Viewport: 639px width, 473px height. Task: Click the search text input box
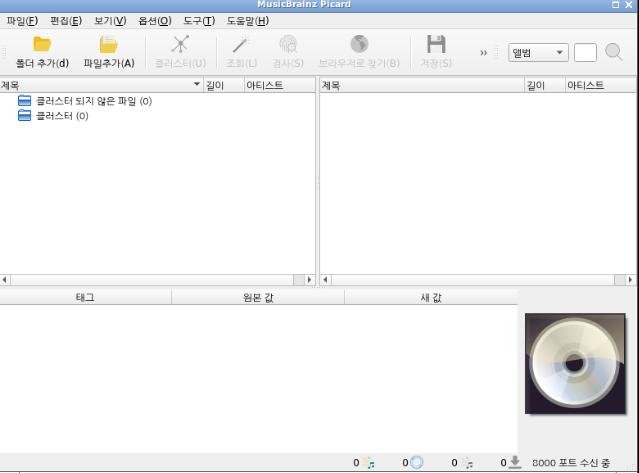pos(585,53)
